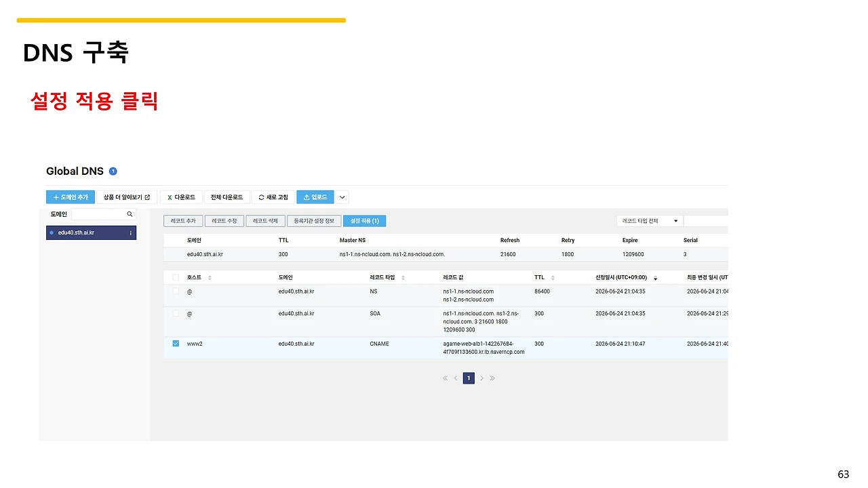Open the kebab menu for edu40.sth.ai.kr

coord(130,232)
